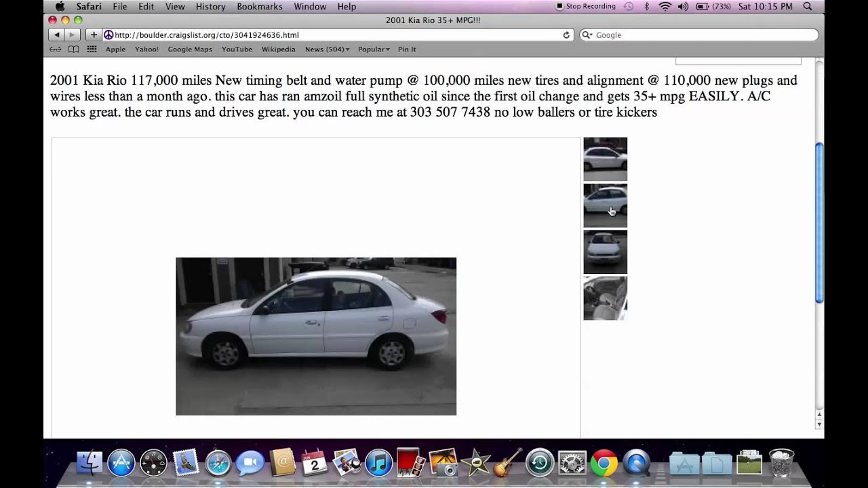Screen dimensions: 868x488
Task: Open Dashboard from the Dock
Action: pos(153,464)
